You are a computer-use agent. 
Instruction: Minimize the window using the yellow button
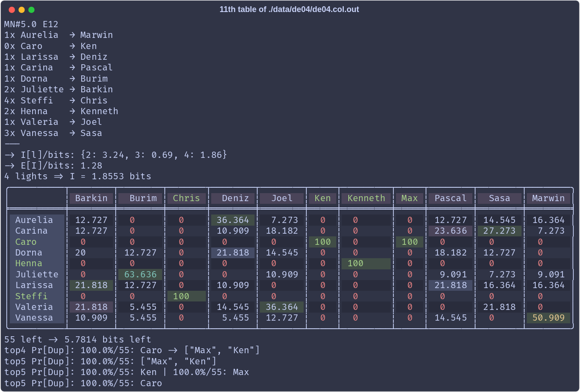pyautogui.click(x=21, y=10)
